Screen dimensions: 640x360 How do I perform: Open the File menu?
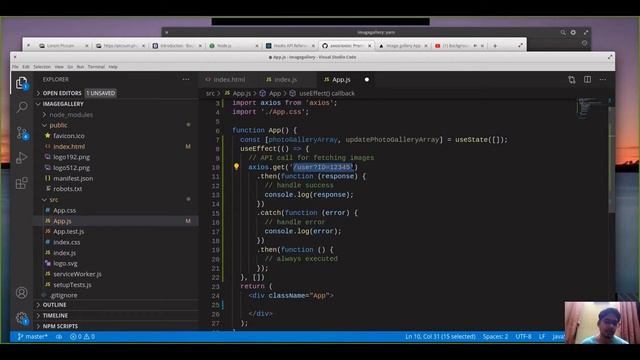[x=15, y=67]
